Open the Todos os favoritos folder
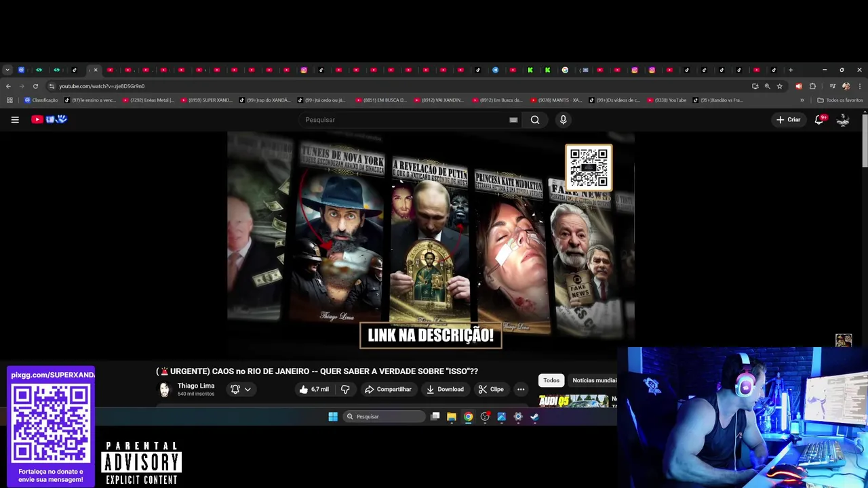 tap(840, 100)
